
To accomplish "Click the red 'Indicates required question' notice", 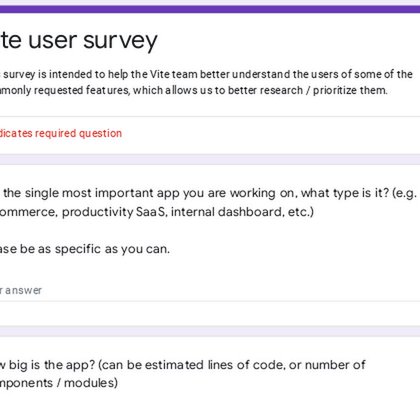I will point(61,133).
